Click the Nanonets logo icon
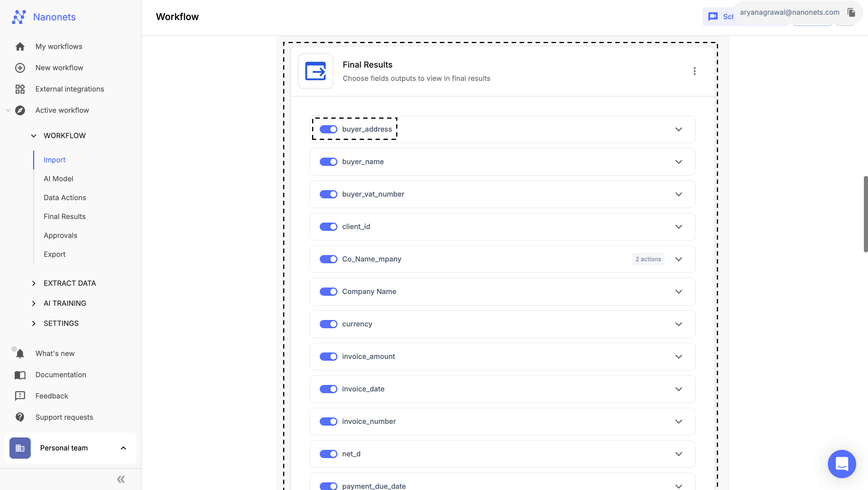 (19, 17)
